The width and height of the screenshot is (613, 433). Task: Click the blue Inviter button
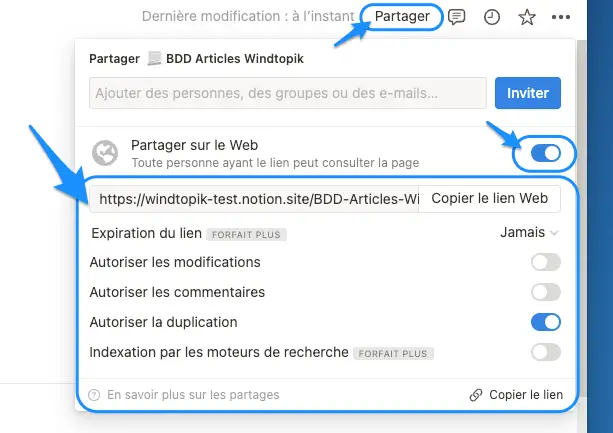[528, 93]
